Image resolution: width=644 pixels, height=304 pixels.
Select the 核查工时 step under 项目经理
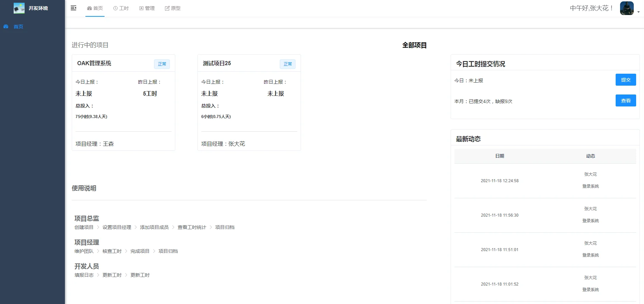tap(112, 251)
